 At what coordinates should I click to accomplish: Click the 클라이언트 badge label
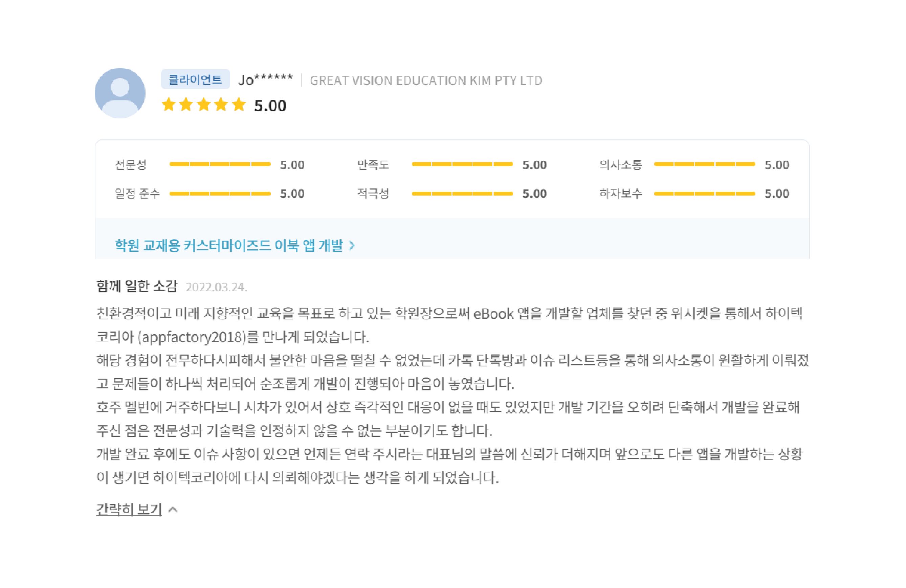195,80
